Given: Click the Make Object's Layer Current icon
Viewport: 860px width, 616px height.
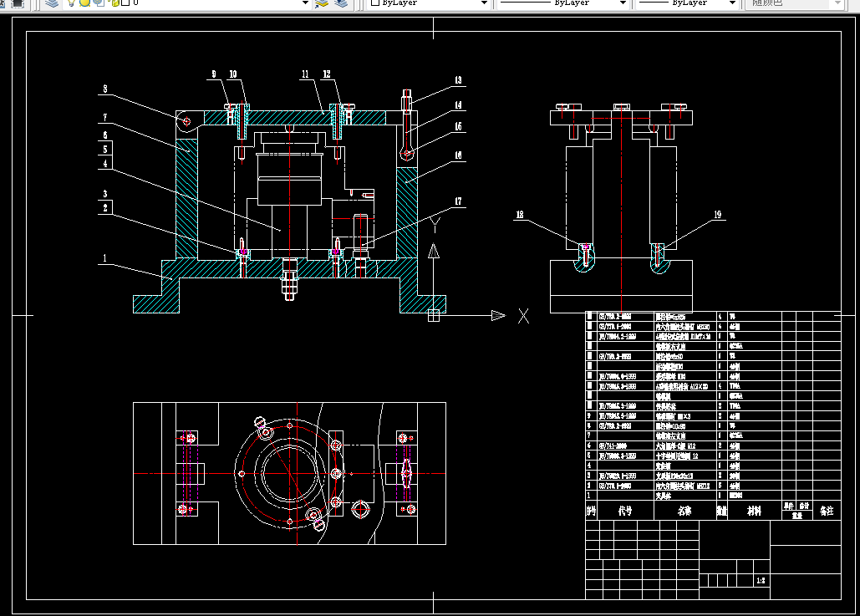Looking at the screenshot, I should [322, 3].
